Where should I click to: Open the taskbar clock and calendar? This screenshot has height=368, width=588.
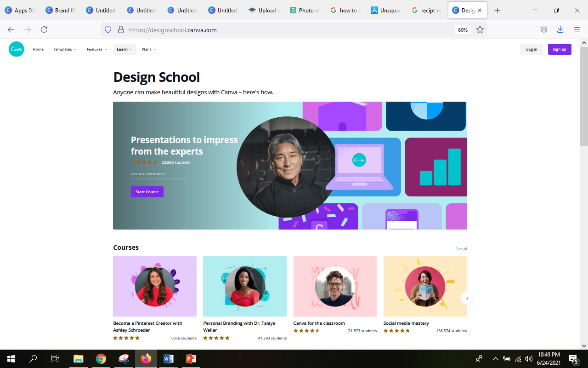548,359
